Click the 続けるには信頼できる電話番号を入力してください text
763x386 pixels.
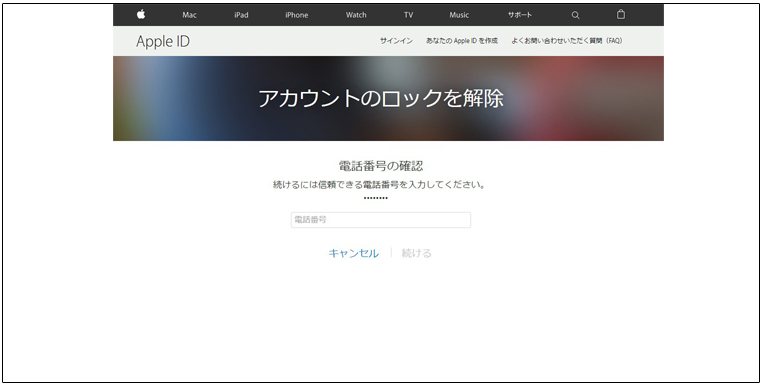pos(379,185)
